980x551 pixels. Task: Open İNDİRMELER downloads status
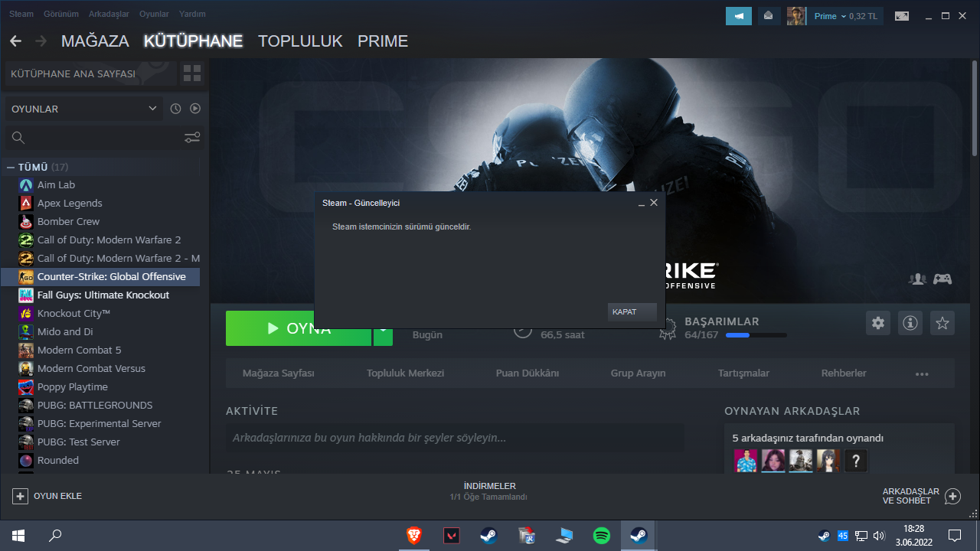pos(489,491)
